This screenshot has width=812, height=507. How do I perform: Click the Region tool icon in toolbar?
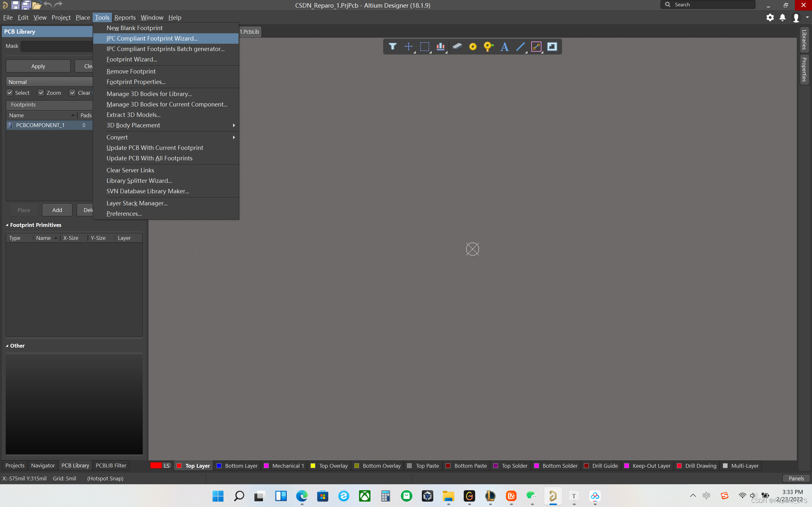click(x=551, y=47)
